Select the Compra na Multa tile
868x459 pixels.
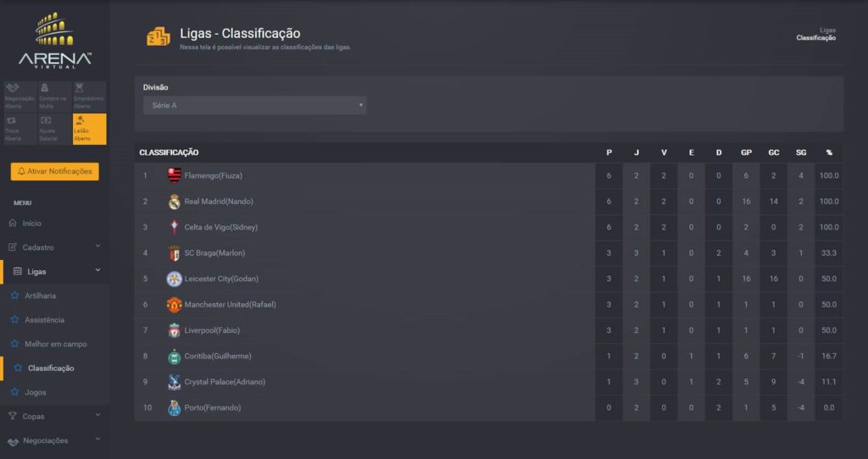pyautogui.click(x=54, y=97)
